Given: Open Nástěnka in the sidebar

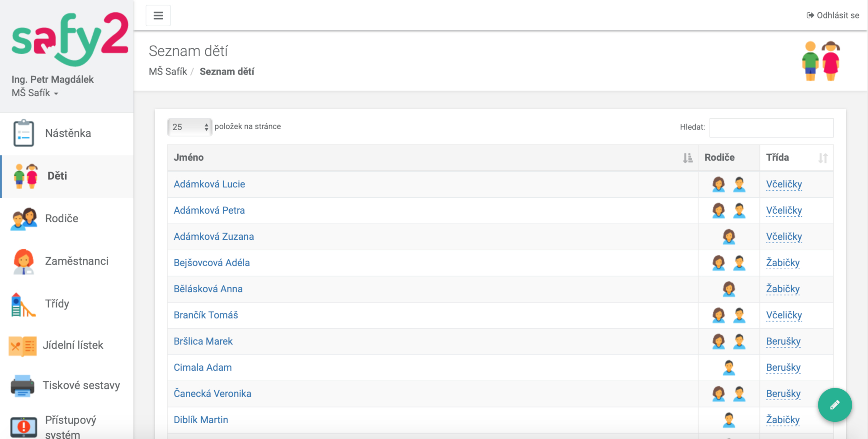Looking at the screenshot, I should 68,133.
